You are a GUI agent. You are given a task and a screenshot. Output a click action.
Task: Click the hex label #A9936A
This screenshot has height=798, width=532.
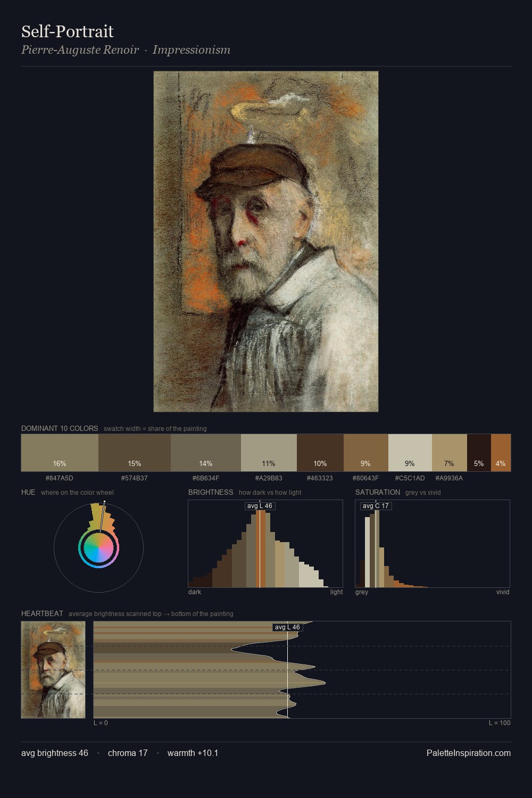click(x=450, y=478)
